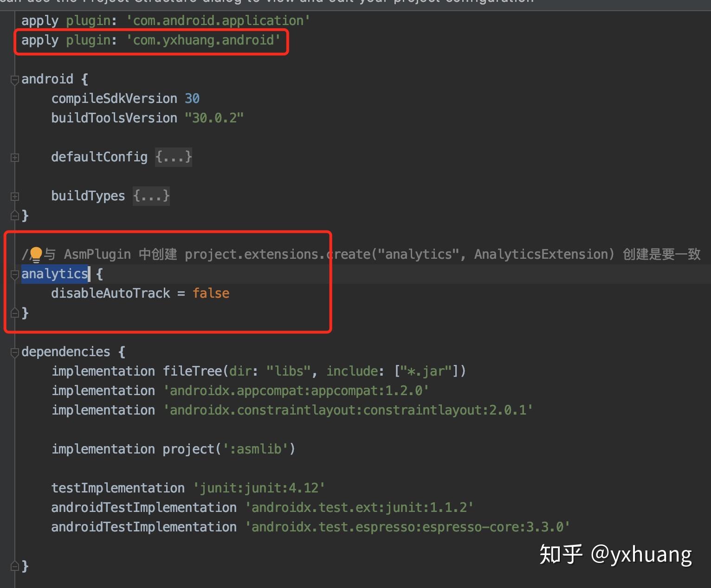Viewport: 711px width, 588px height.
Task: Click the fold icon at android's closing brace
Action: tap(14, 215)
